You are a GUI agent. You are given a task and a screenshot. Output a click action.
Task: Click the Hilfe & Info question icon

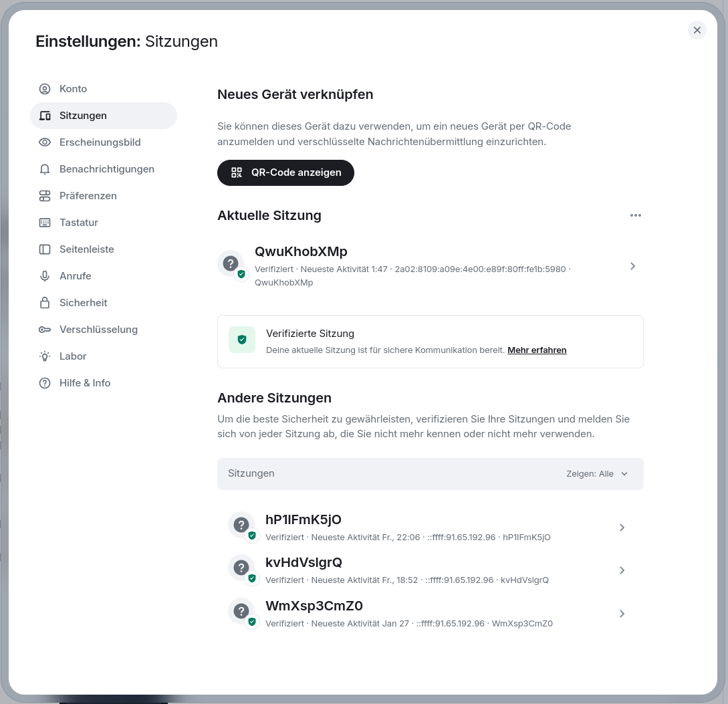pos(45,383)
